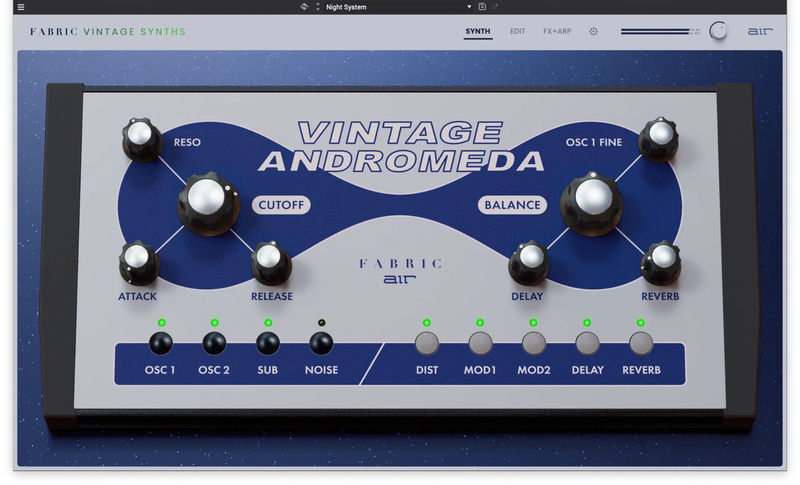Image resolution: width=800 pixels, height=485 pixels.
Task: Toggle the MOD2 effect button
Action: [534, 343]
